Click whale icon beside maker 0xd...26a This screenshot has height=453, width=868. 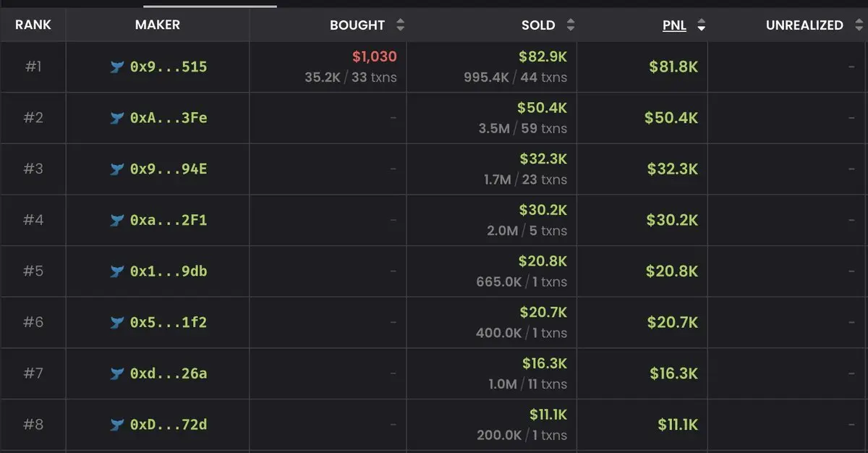click(x=117, y=374)
